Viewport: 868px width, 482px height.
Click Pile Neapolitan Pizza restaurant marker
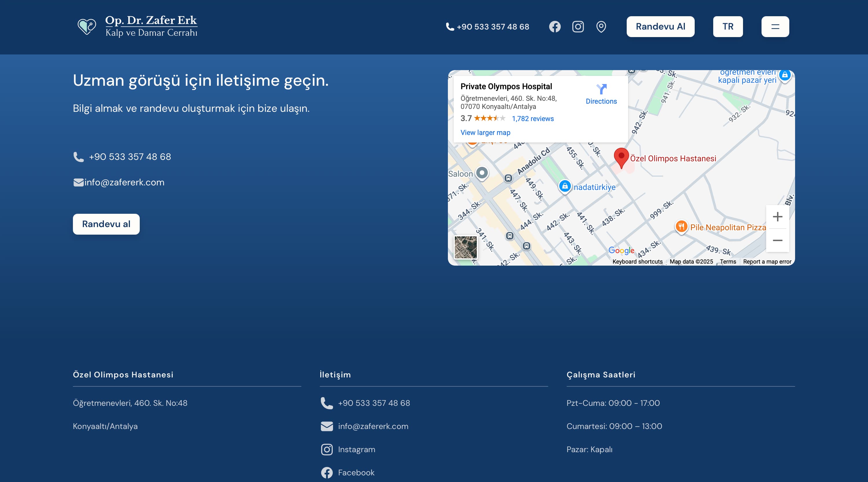[x=681, y=226]
